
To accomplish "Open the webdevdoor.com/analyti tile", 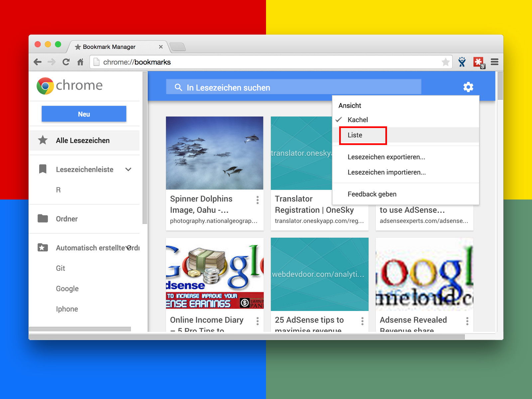I will tap(320, 274).
